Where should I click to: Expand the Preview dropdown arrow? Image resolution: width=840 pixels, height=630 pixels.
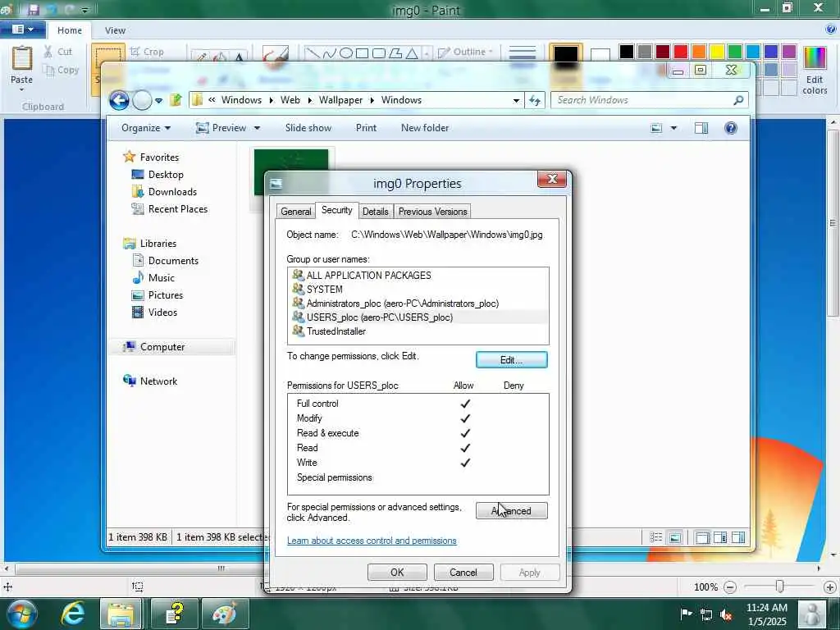tap(257, 128)
